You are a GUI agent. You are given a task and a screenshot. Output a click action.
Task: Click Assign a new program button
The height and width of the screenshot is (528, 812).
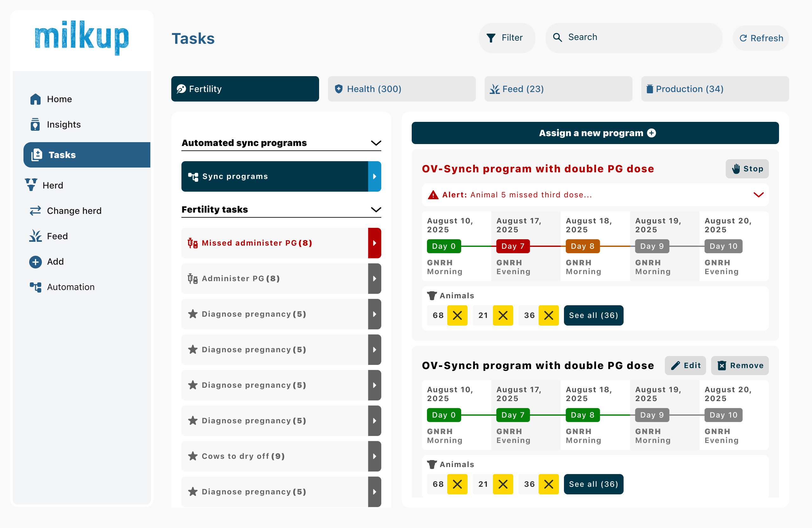[595, 133]
